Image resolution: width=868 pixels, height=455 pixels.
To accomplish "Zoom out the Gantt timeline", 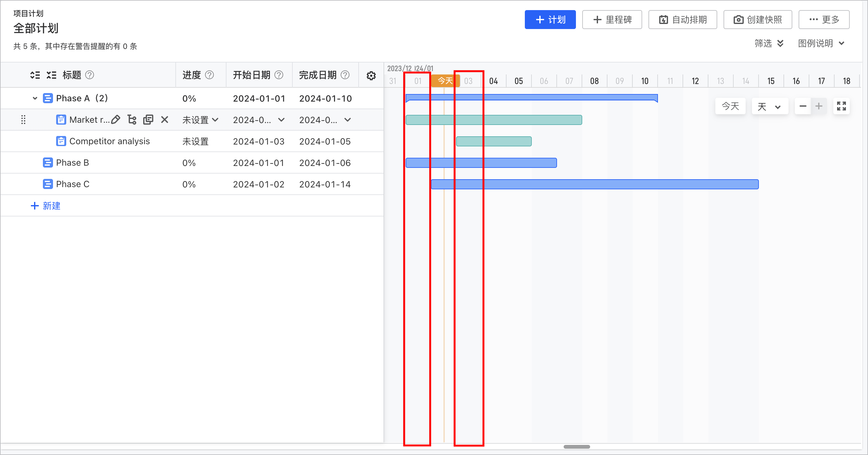I will [803, 106].
